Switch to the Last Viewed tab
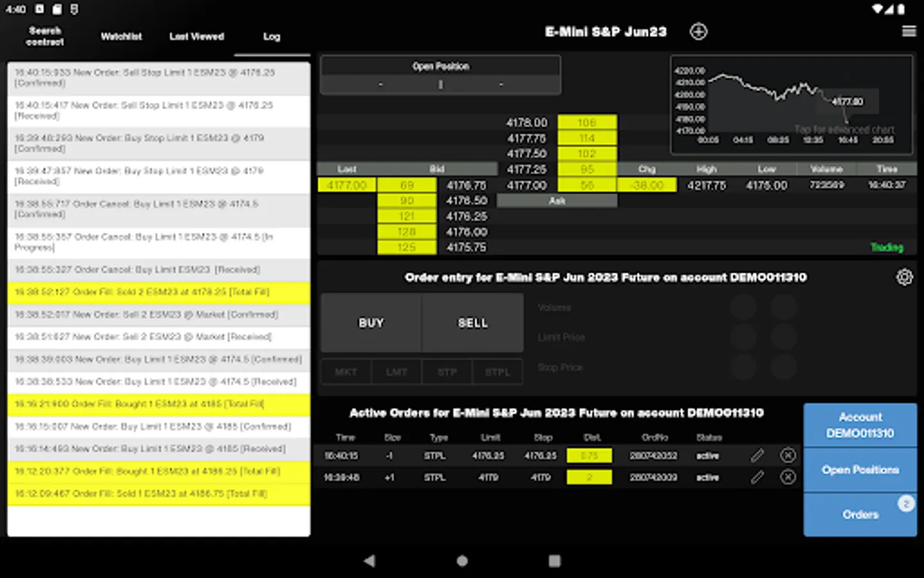924x578 pixels. pyautogui.click(x=196, y=37)
